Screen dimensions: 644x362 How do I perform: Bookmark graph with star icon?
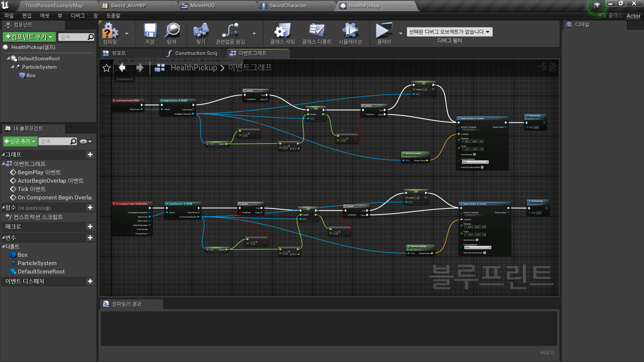click(106, 68)
